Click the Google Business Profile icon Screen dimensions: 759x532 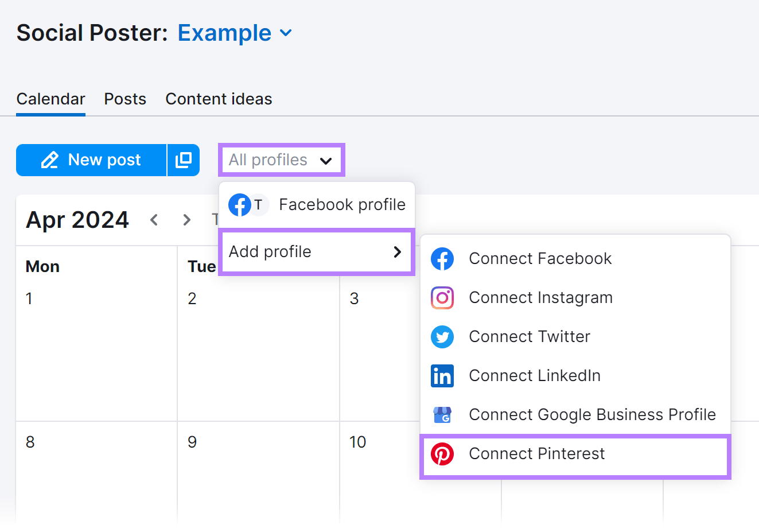tap(442, 414)
